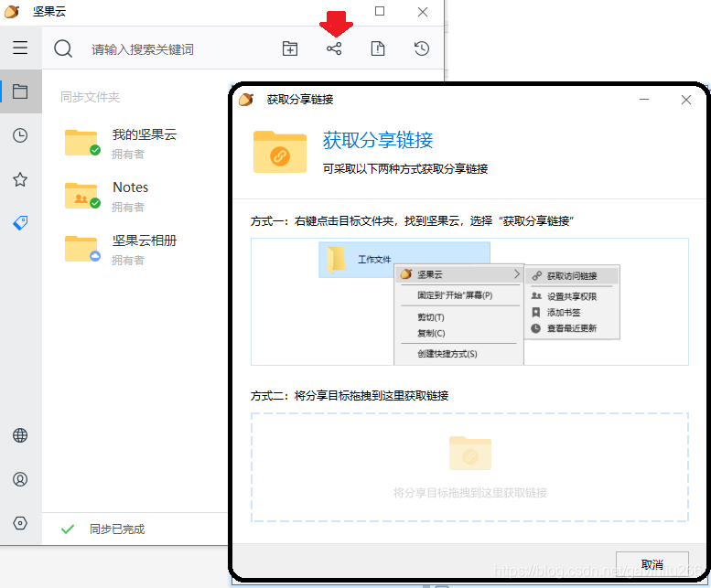The image size is (711, 588).
Task: Click the 获取分享链接 blue heading
Action: point(378,140)
